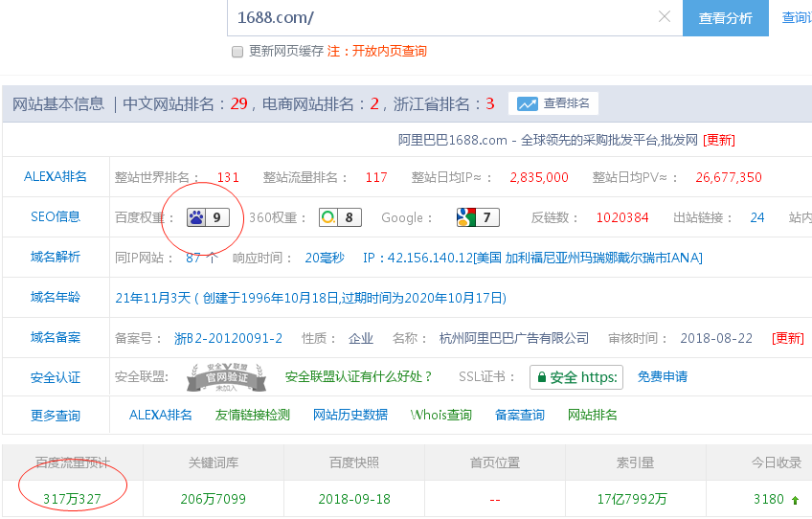Open the 备案查询 link

pyautogui.click(x=519, y=415)
